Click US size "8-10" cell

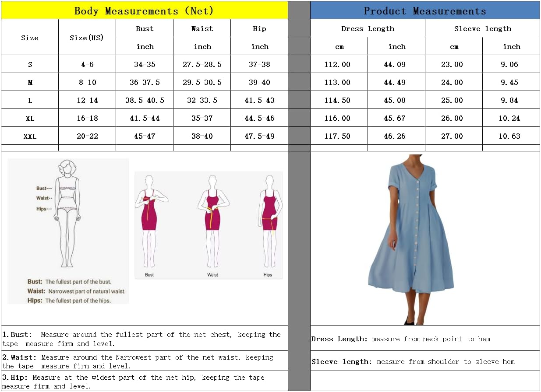87,82
